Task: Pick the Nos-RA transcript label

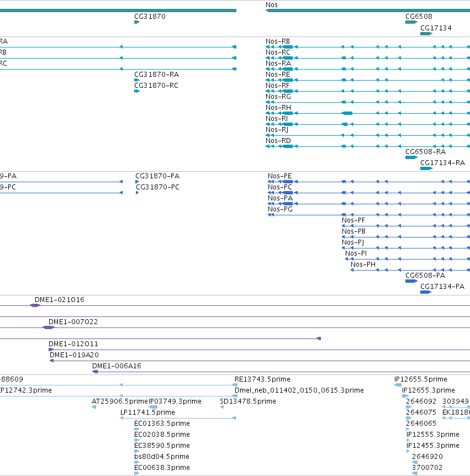Action: click(278, 64)
